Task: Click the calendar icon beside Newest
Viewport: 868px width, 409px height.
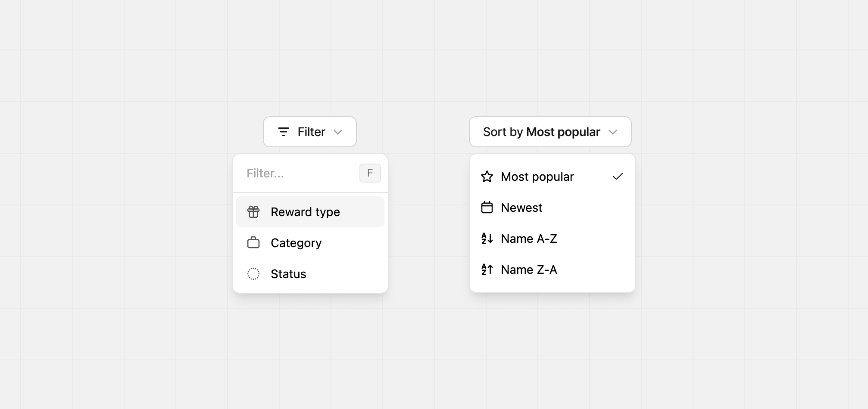Action: click(487, 208)
